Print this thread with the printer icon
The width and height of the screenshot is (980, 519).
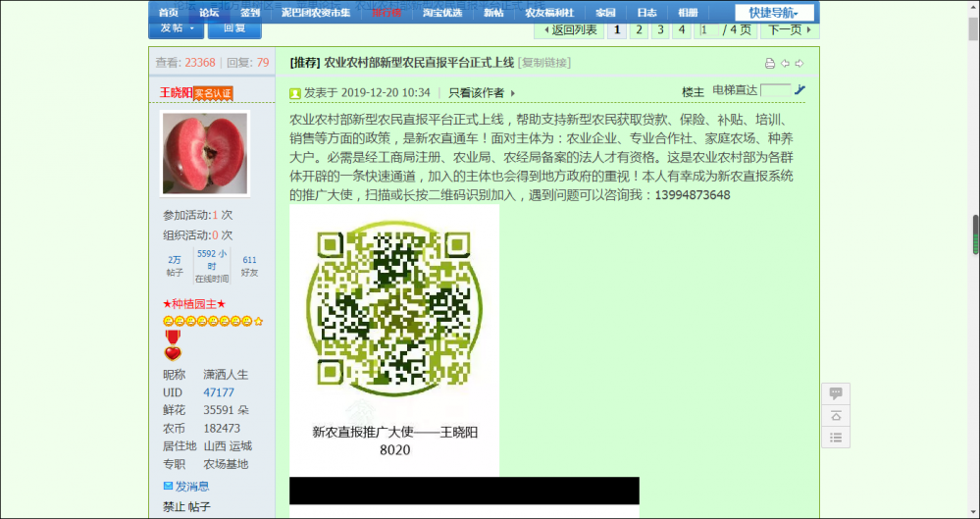pos(770,63)
